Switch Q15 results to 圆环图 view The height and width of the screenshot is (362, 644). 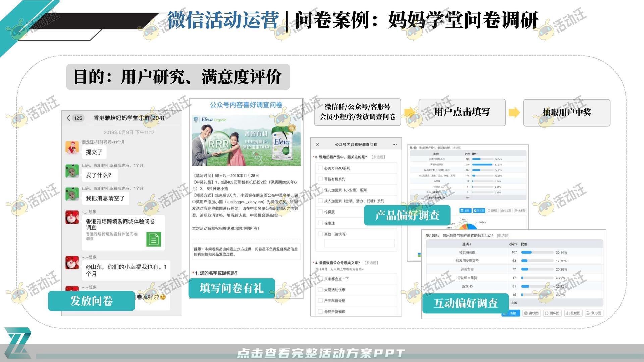[552, 313]
